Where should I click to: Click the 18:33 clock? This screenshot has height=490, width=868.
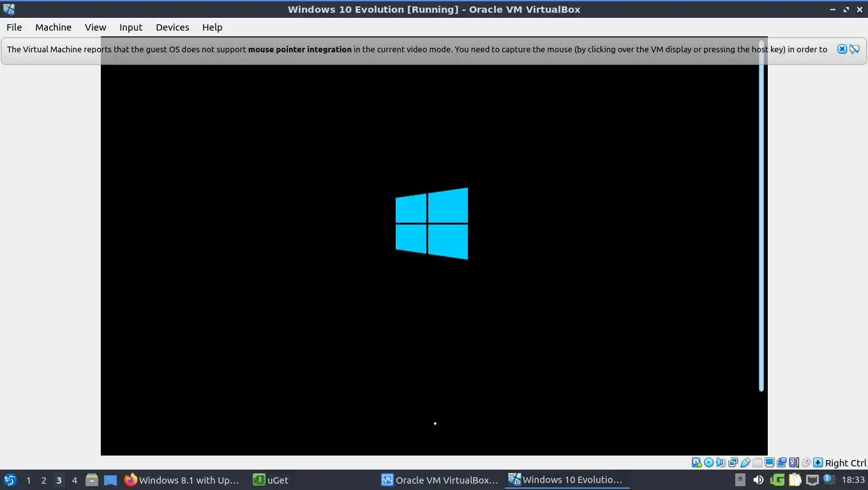pos(853,480)
